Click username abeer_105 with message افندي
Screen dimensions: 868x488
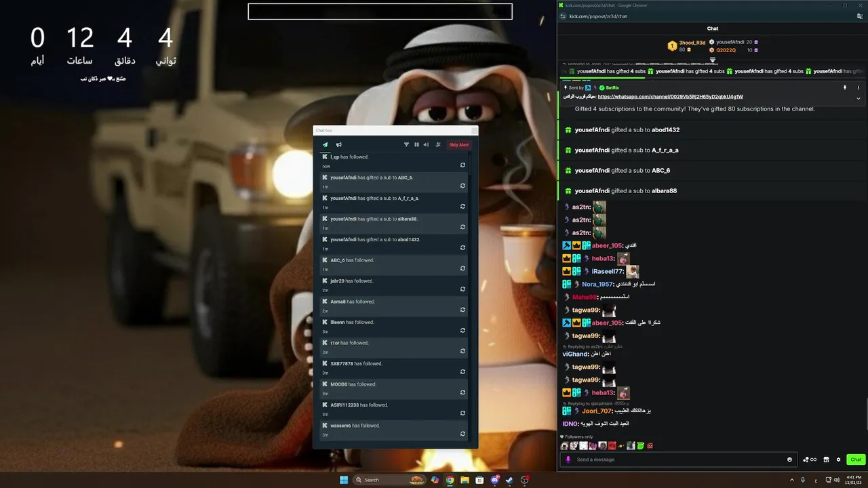click(x=606, y=245)
